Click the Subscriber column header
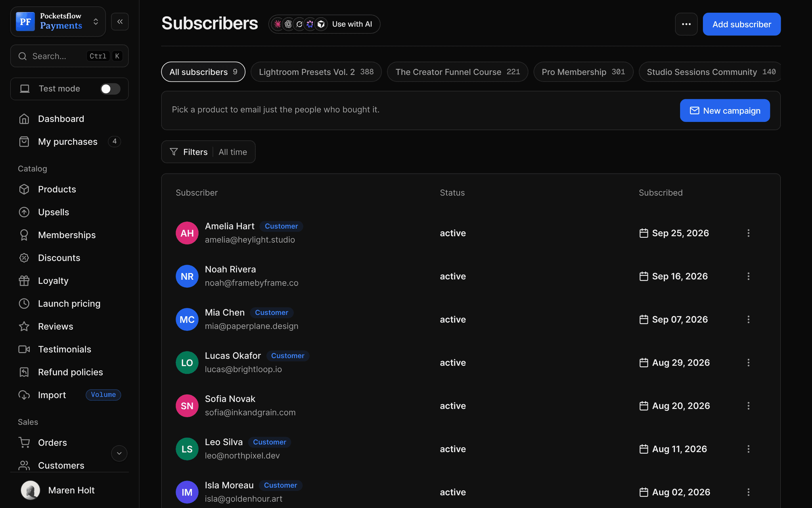Screen dimensions: 812x508 pyautogui.click(x=197, y=192)
